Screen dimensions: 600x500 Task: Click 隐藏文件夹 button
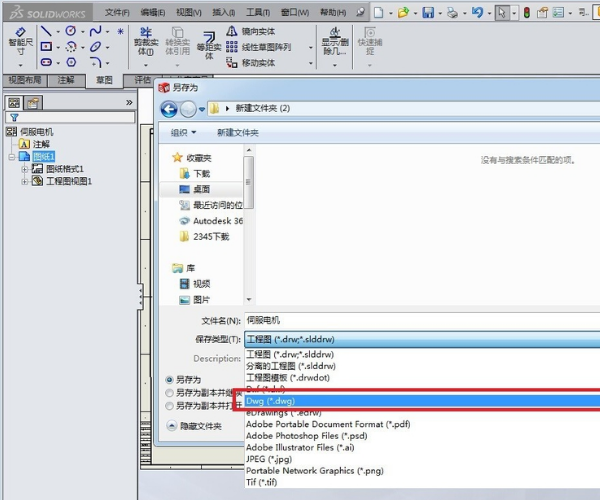[x=195, y=426]
